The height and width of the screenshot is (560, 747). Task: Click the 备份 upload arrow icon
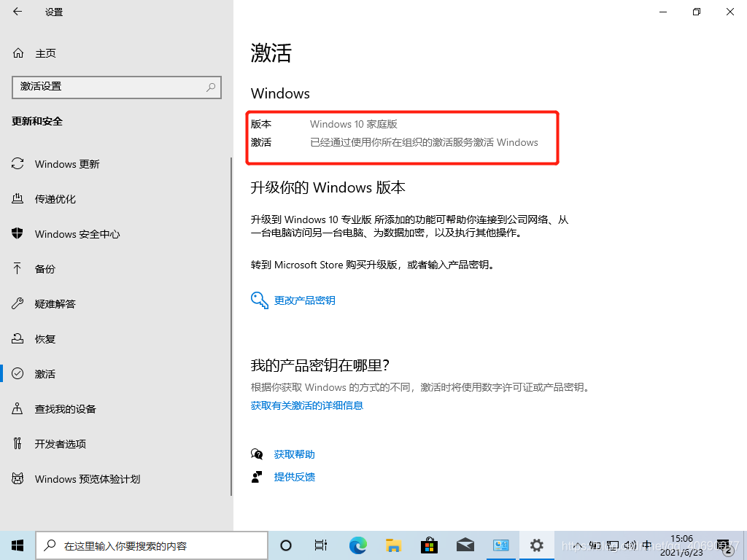point(18,268)
